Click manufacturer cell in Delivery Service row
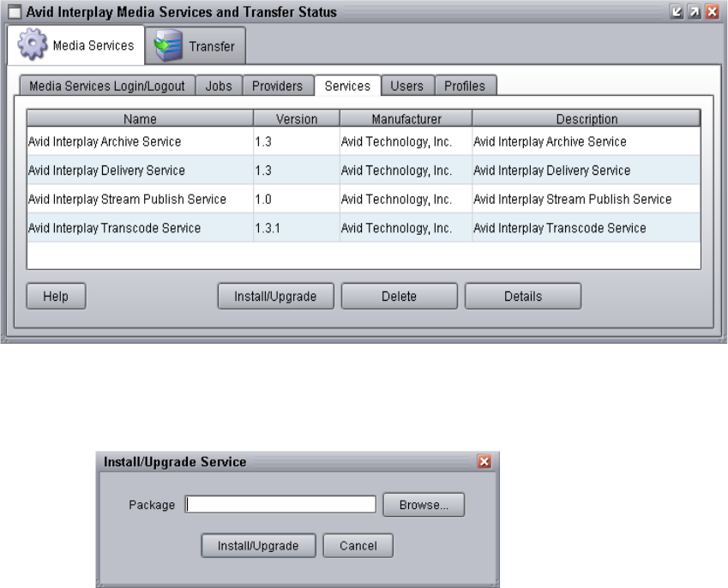This screenshot has width=728, height=588. click(x=406, y=171)
